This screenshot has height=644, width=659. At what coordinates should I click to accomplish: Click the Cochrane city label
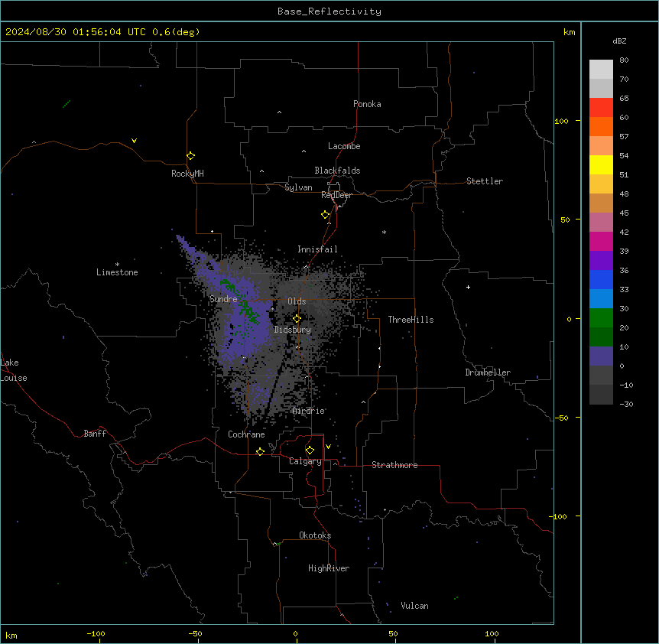246,434
